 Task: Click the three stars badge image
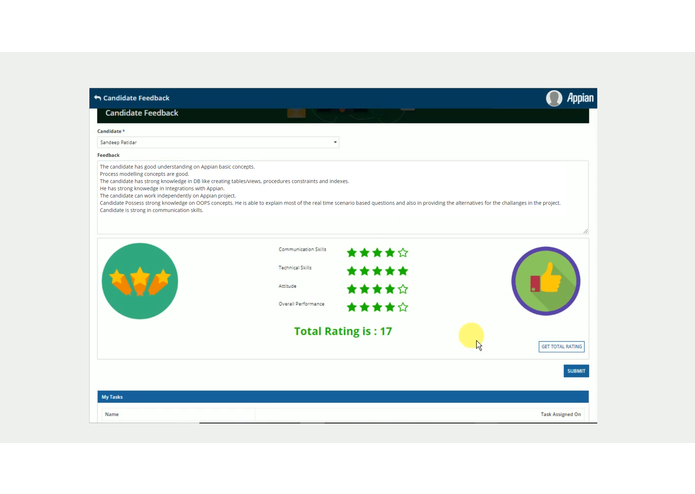click(140, 281)
